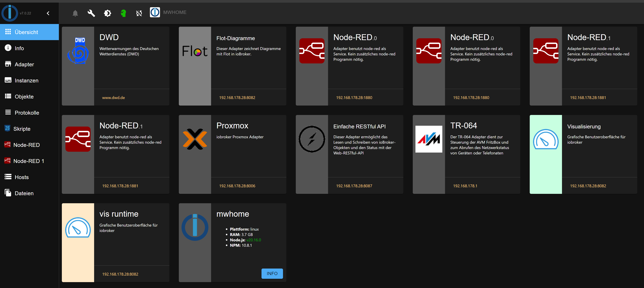Open Hosts in the sidebar
Viewport: 644px width, 288px height.
(22, 177)
